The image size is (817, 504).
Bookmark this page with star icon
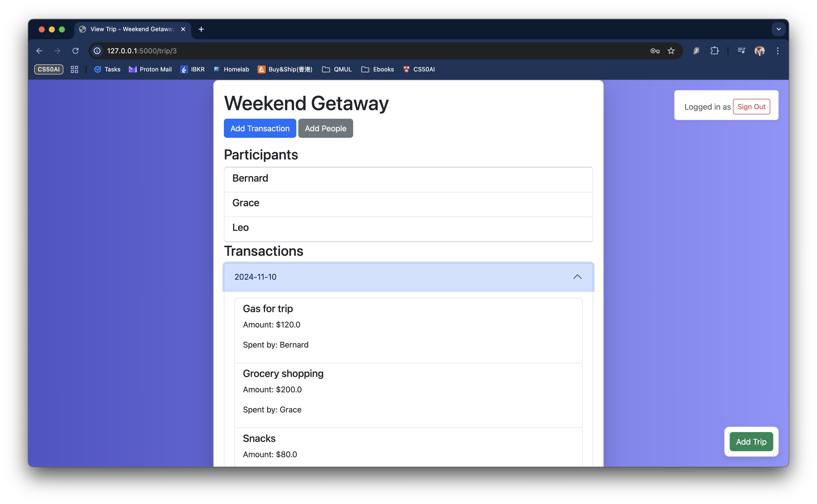(x=671, y=51)
